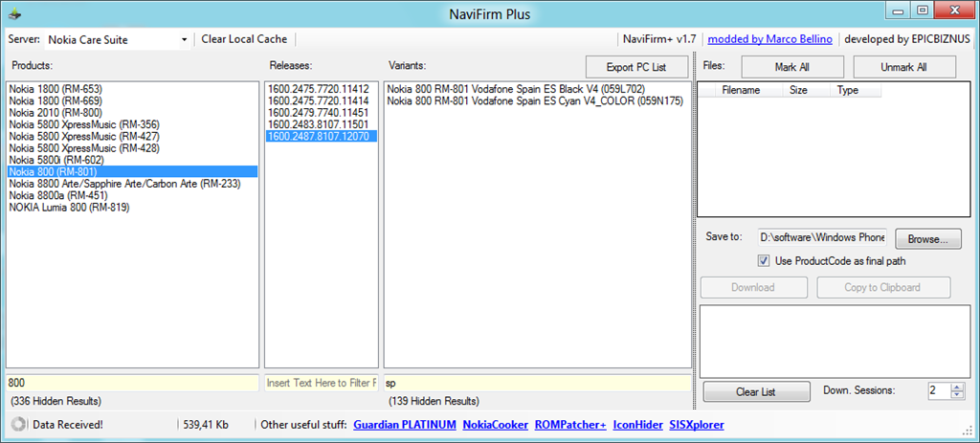
Task: Select NOKIA Lumia 800 (RM-819) product
Action: (x=69, y=207)
